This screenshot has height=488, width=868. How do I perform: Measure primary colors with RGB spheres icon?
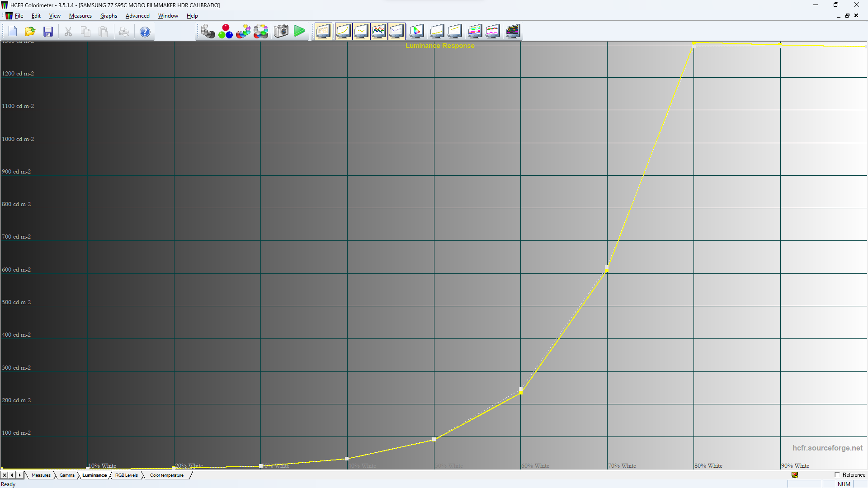coord(225,31)
